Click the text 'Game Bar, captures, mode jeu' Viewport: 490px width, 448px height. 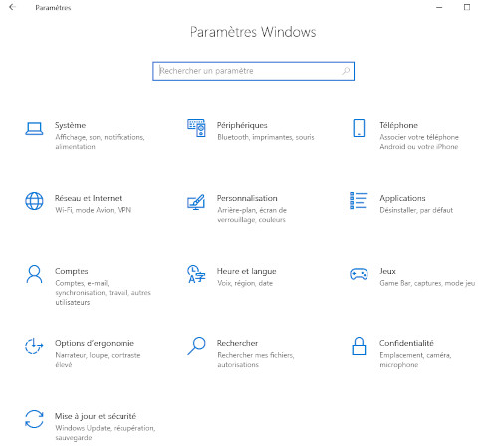(427, 283)
